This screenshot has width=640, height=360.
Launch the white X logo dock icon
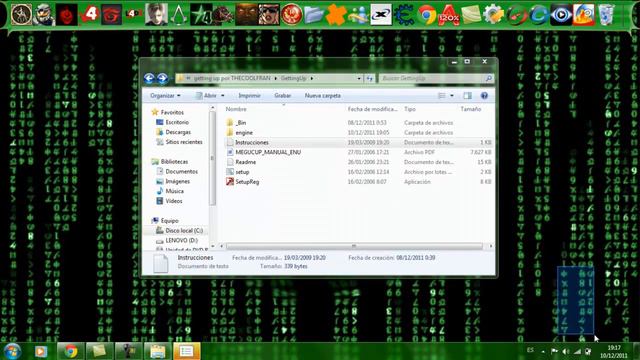click(x=381, y=15)
